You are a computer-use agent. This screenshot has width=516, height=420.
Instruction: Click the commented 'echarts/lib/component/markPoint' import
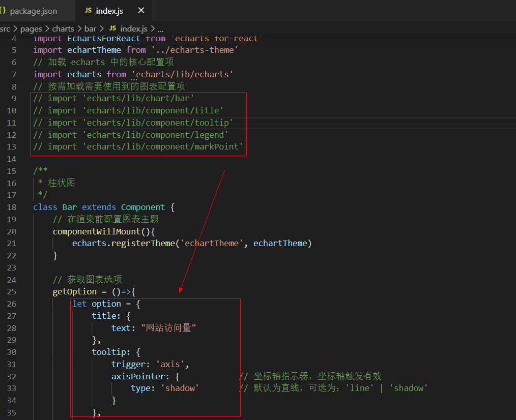(162, 146)
